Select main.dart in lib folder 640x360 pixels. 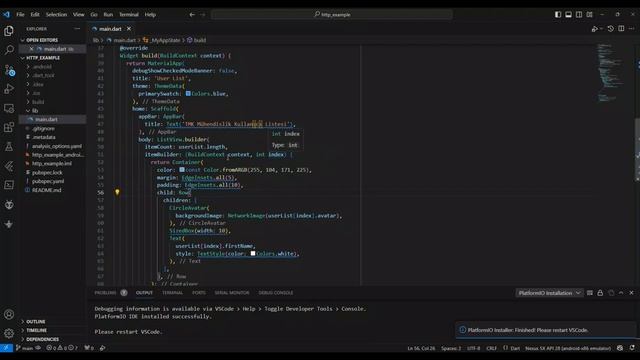coord(53,120)
